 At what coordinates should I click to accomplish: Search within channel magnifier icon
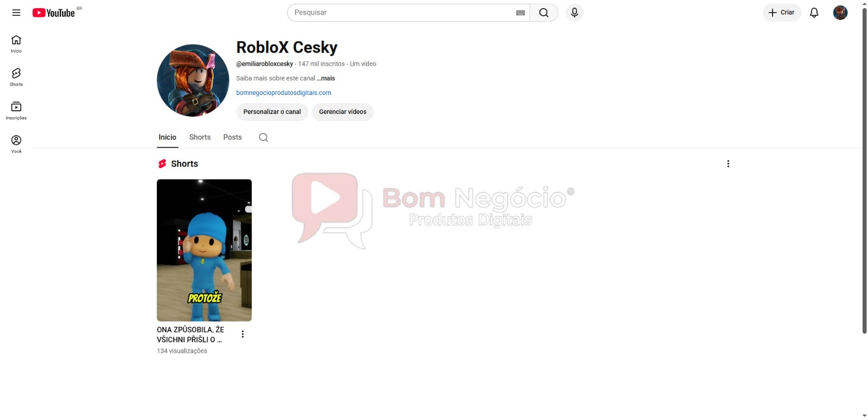click(x=264, y=137)
